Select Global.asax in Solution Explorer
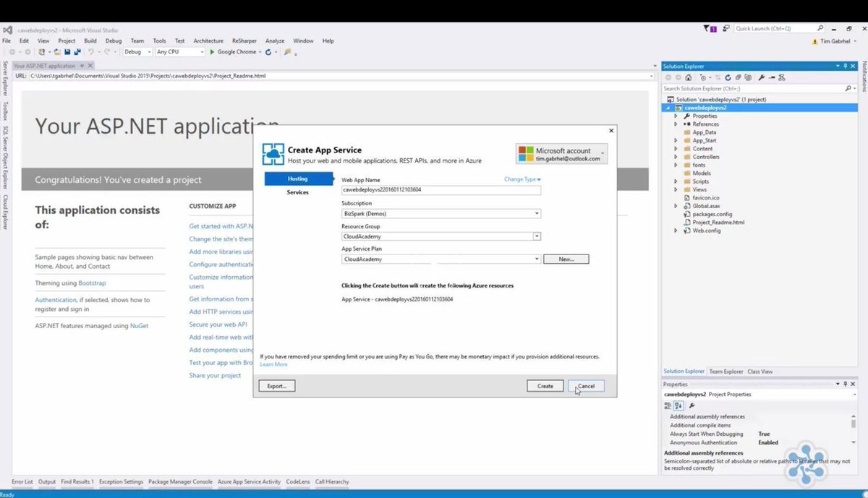Screen dimensions: 868x498 706,206
